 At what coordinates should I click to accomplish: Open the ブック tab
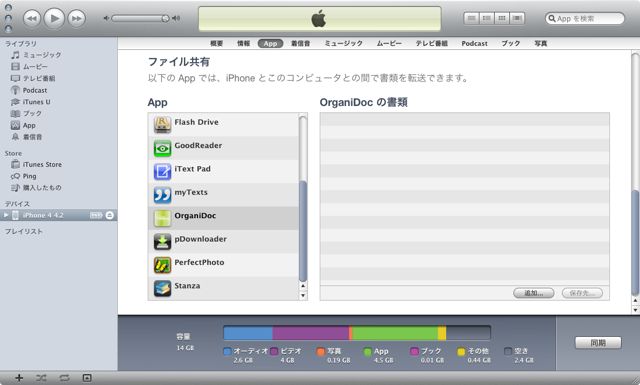(x=511, y=43)
